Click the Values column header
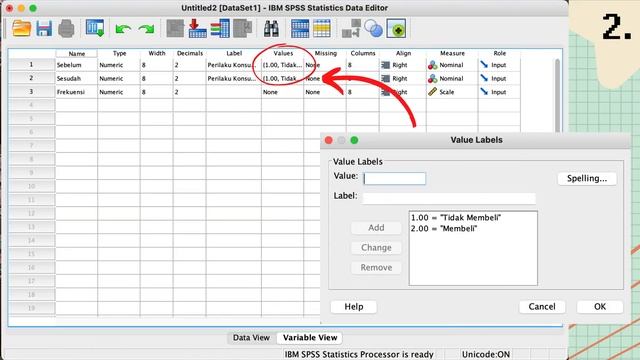Screen dimensions: 640x360 coord(283,53)
